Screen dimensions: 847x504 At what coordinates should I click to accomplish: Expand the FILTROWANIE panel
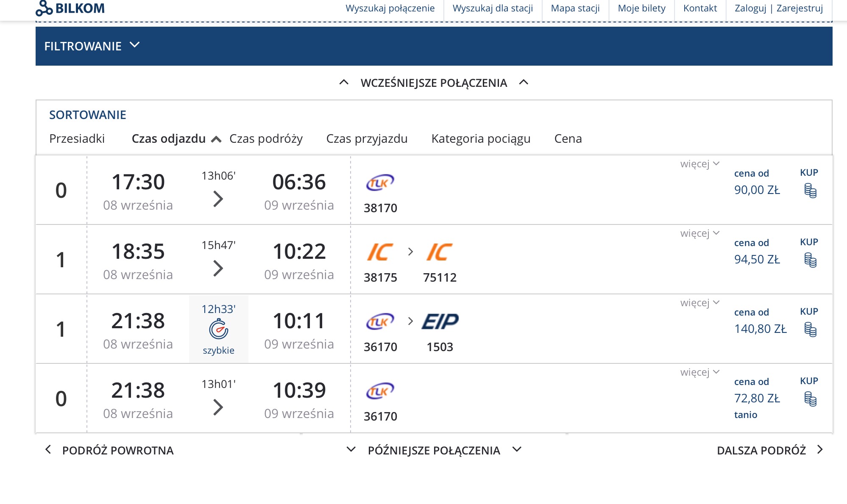[x=92, y=46]
